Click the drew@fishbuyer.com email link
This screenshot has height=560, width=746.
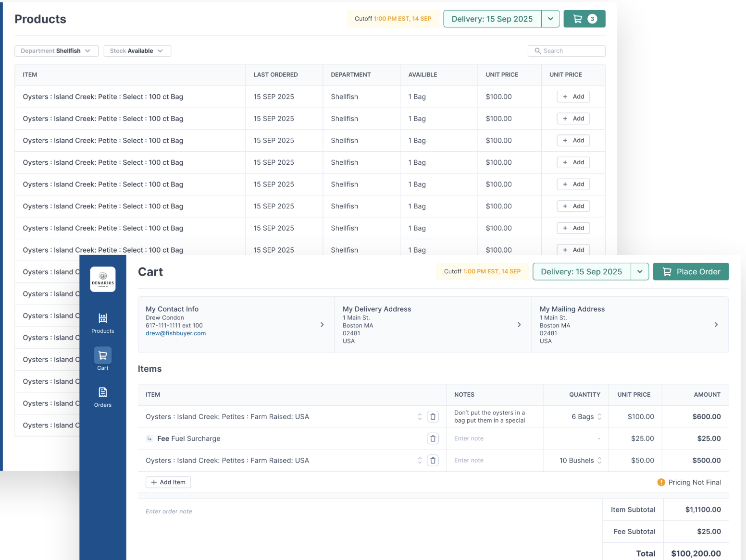point(175,333)
